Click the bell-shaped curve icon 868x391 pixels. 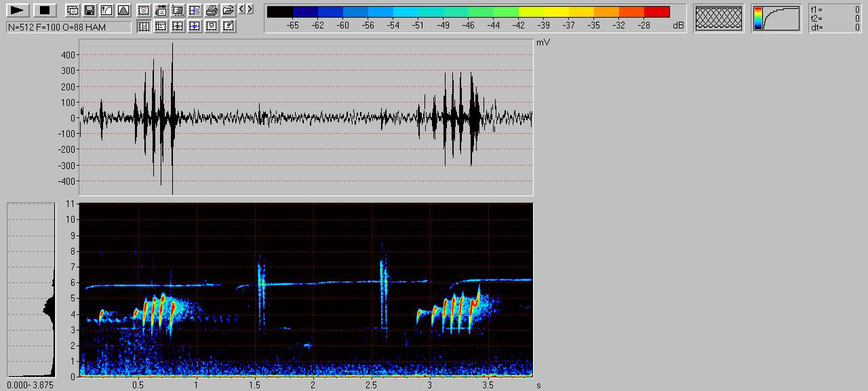click(x=123, y=10)
